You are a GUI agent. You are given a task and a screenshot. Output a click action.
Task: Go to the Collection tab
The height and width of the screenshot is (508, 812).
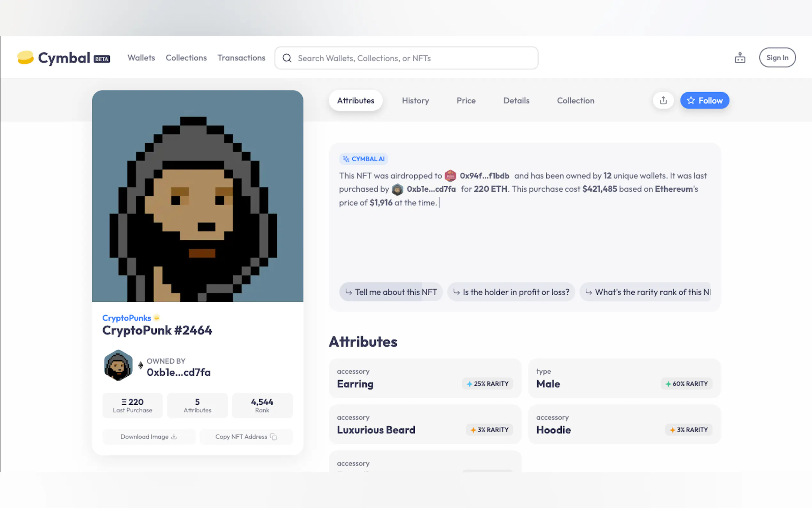coord(576,100)
